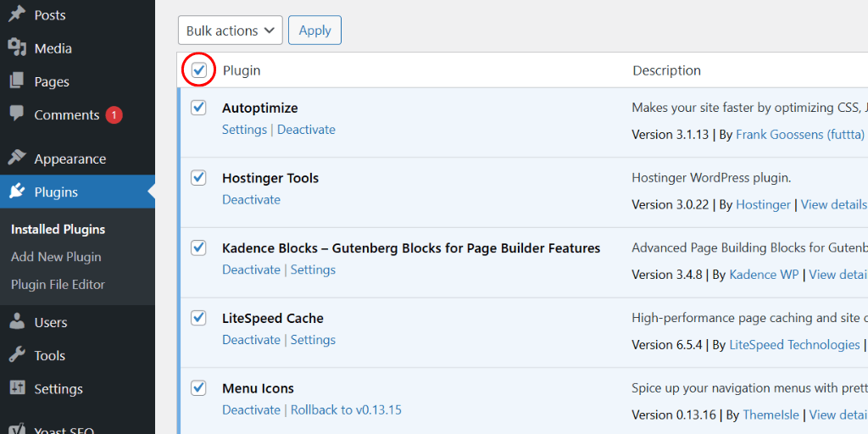
Task: Click the red Comments notification badge
Action: [x=114, y=115]
